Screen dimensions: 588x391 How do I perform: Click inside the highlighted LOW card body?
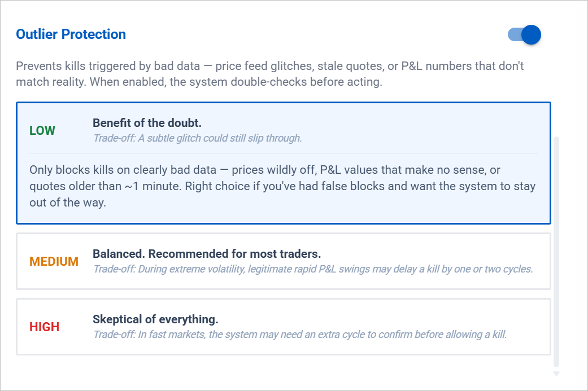click(x=282, y=186)
